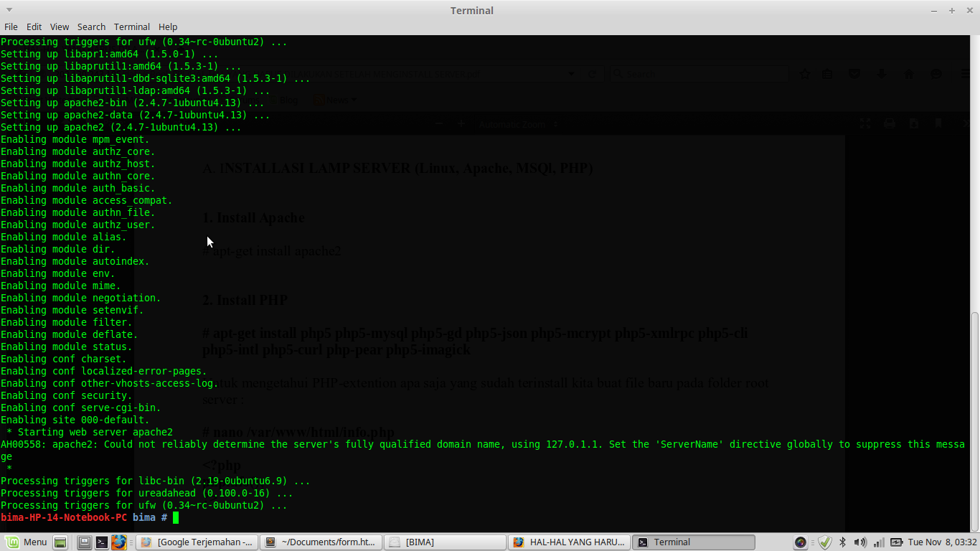Click the PDF download icon to save document

[x=914, y=123]
